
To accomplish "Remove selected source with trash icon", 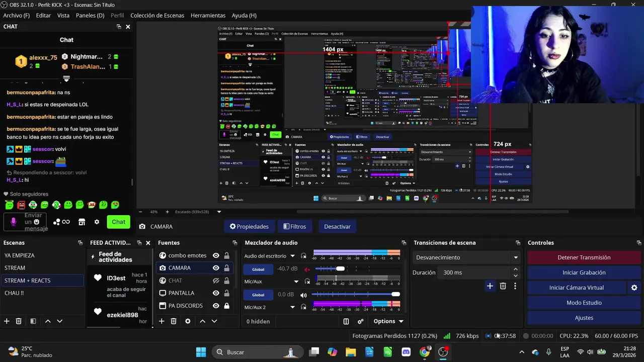I will pos(174,321).
